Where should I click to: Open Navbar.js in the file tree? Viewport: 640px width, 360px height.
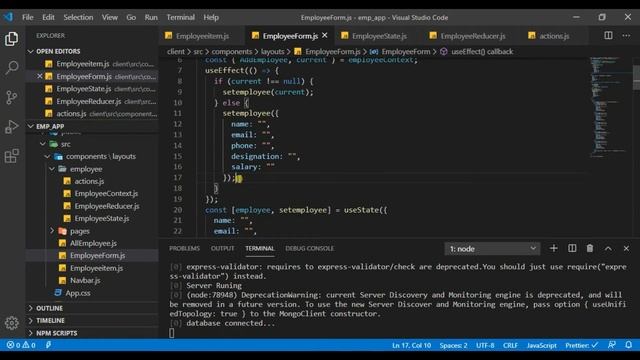(x=85, y=280)
